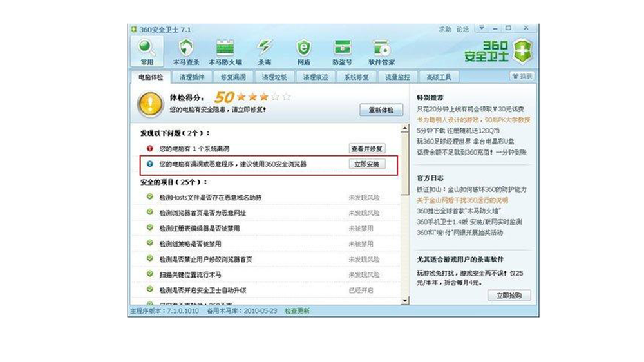The width and height of the screenshot is (644, 362).
Task: Click 主程序版本：7.1.0.1010 in status bar
Action: coord(164,310)
